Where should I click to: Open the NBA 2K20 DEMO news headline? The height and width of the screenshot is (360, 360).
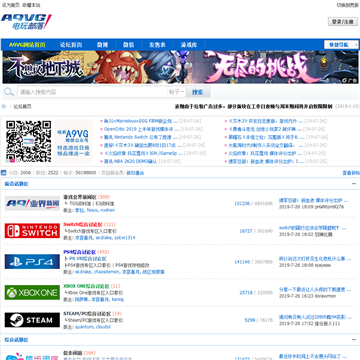130,161
